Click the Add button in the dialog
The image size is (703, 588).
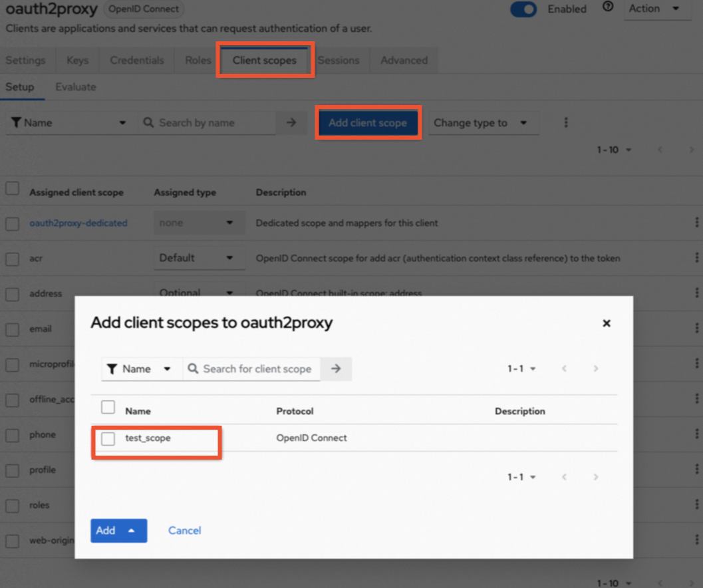119,531
